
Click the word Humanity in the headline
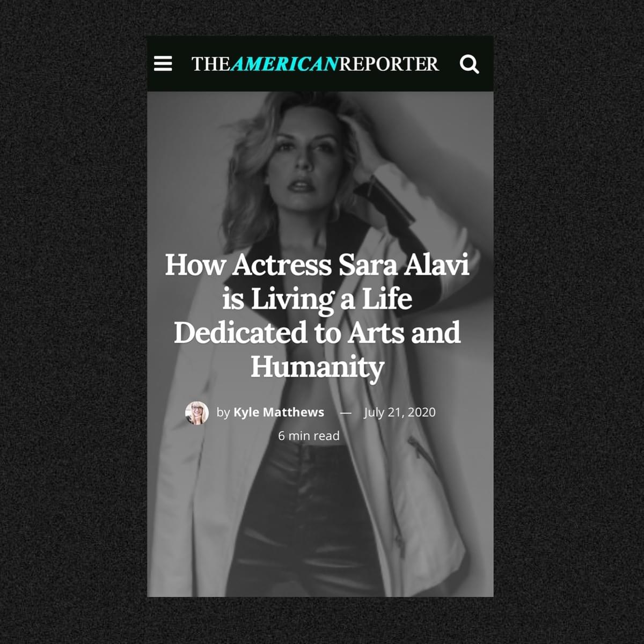coord(317,367)
